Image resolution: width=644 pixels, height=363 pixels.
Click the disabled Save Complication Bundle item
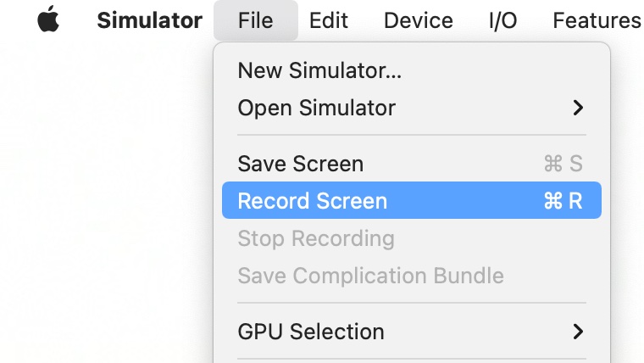click(x=370, y=276)
